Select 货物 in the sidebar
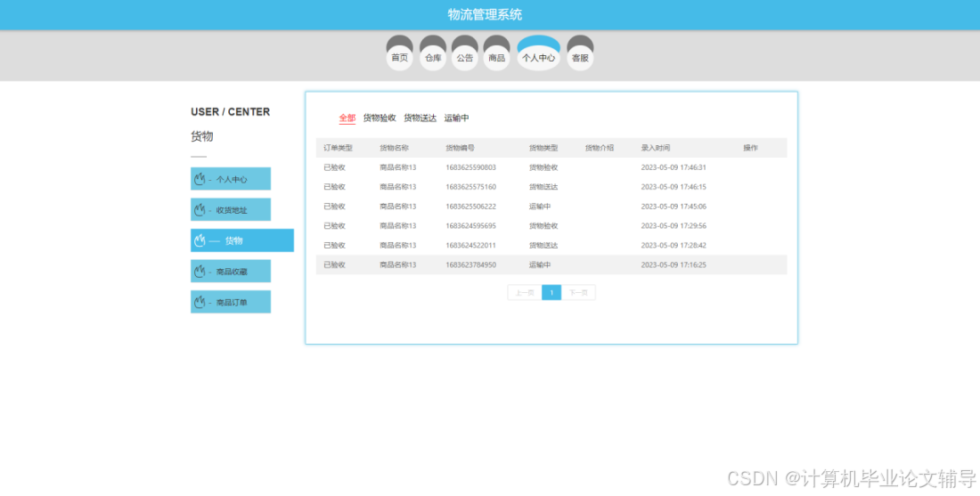Screen dimensions: 980x496 pos(241,240)
